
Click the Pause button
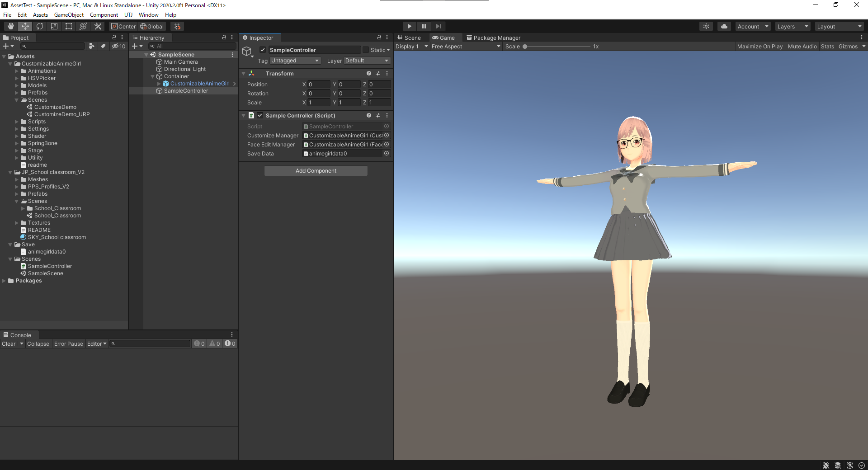click(424, 26)
